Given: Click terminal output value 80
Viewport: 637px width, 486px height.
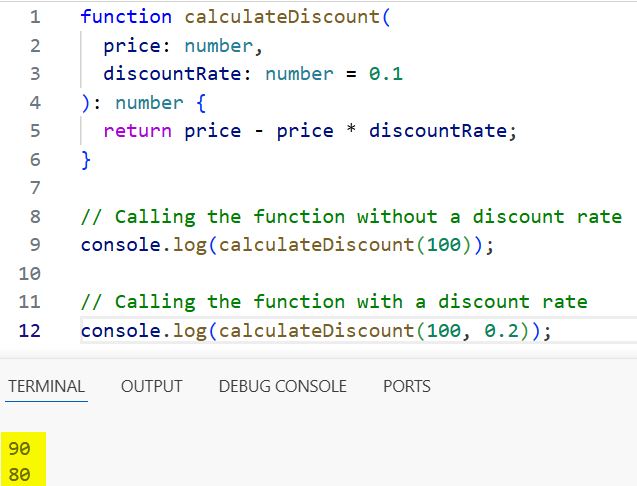Looking at the screenshot, I should [x=19, y=474].
